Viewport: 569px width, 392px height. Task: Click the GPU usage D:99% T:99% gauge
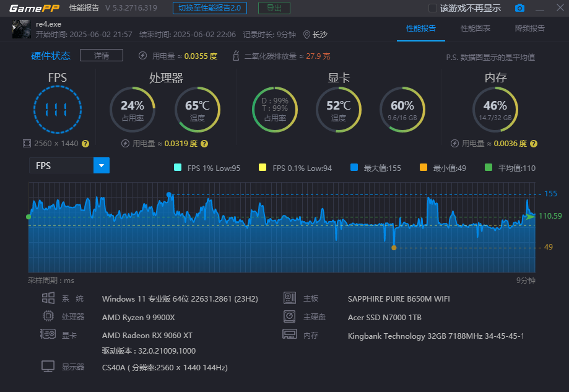(x=275, y=110)
